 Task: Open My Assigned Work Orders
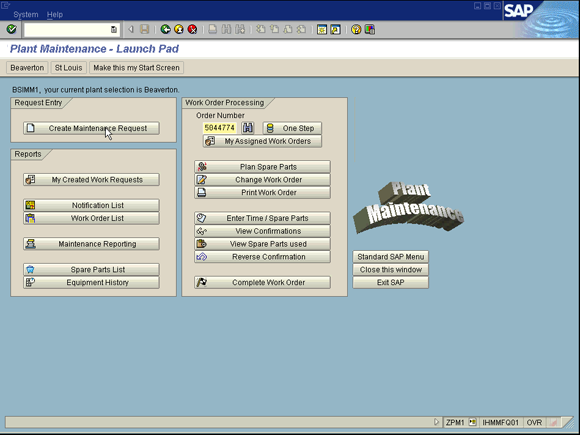(x=262, y=141)
